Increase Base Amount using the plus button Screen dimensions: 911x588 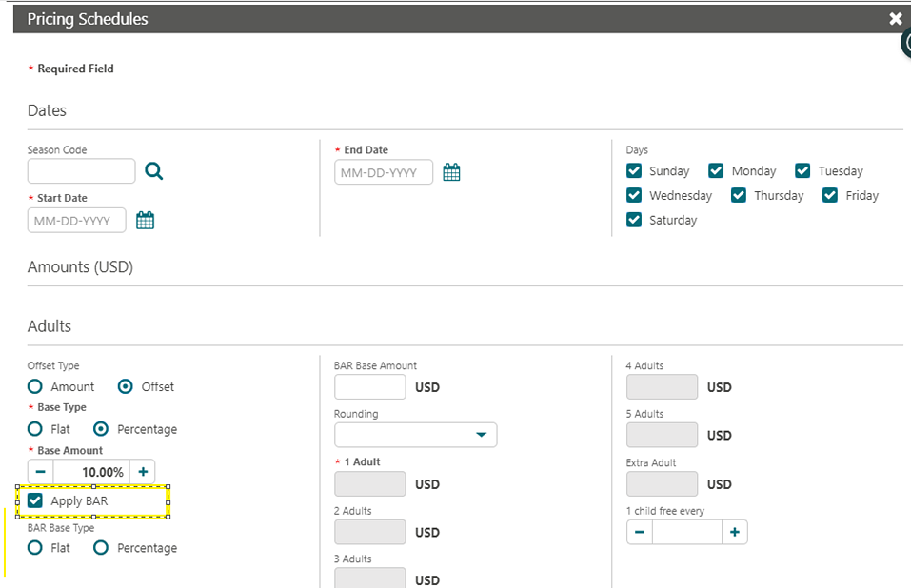tap(143, 471)
